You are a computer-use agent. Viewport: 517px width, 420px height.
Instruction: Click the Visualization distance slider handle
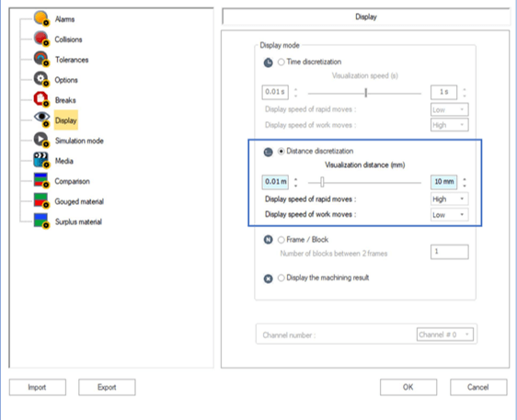(322, 182)
